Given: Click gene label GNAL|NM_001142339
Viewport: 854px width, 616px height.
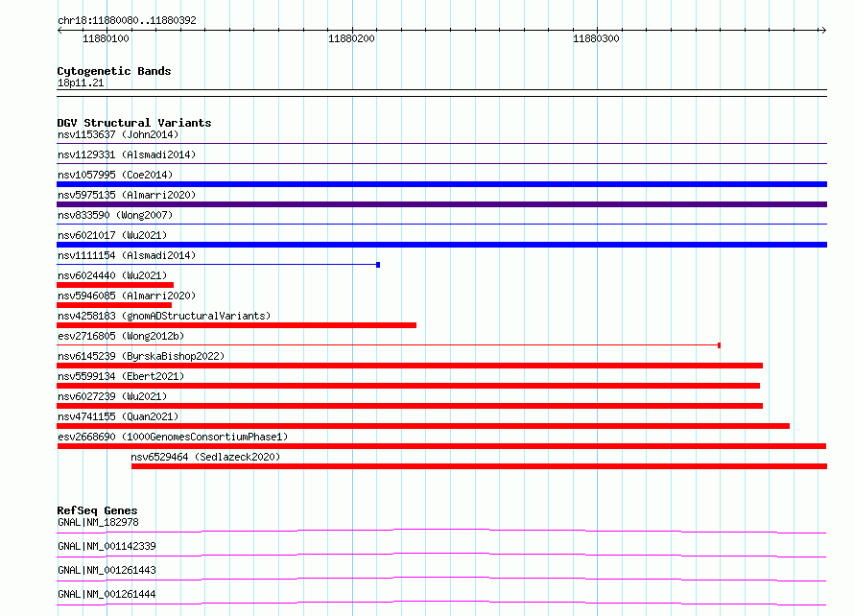Looking at the screenshot, I should pyautogui.click(x=107, y=546).
